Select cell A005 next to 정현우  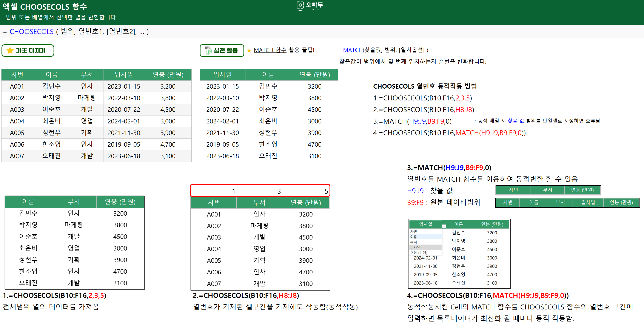point(17,133)
